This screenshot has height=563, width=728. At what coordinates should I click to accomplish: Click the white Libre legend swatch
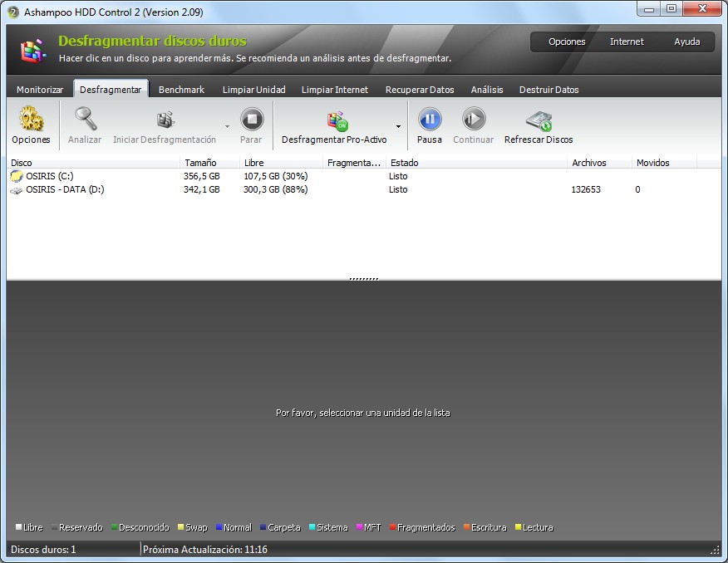tap(18, 527)
